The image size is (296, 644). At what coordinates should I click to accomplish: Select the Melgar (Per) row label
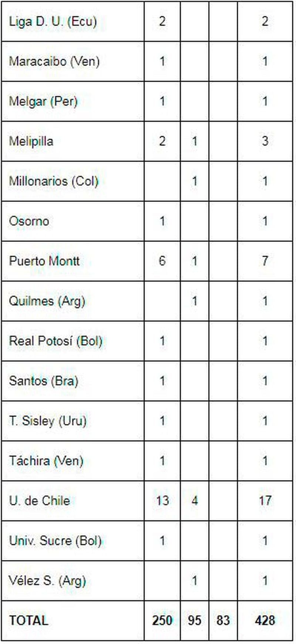pos(43,101)
